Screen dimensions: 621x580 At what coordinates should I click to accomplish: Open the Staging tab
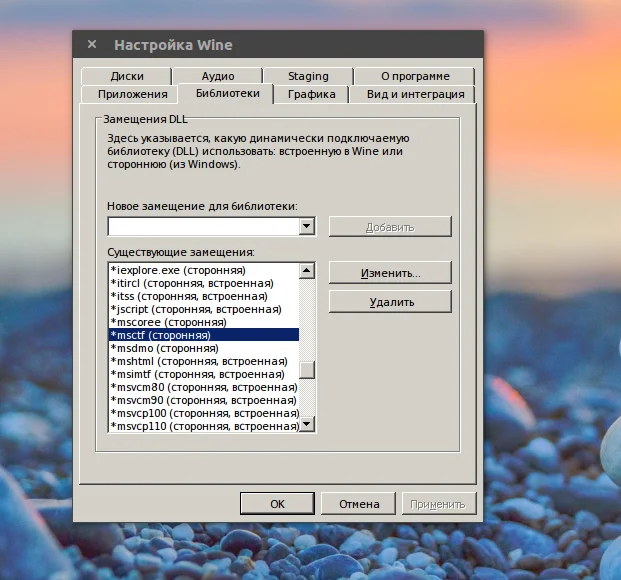[308, 76]
